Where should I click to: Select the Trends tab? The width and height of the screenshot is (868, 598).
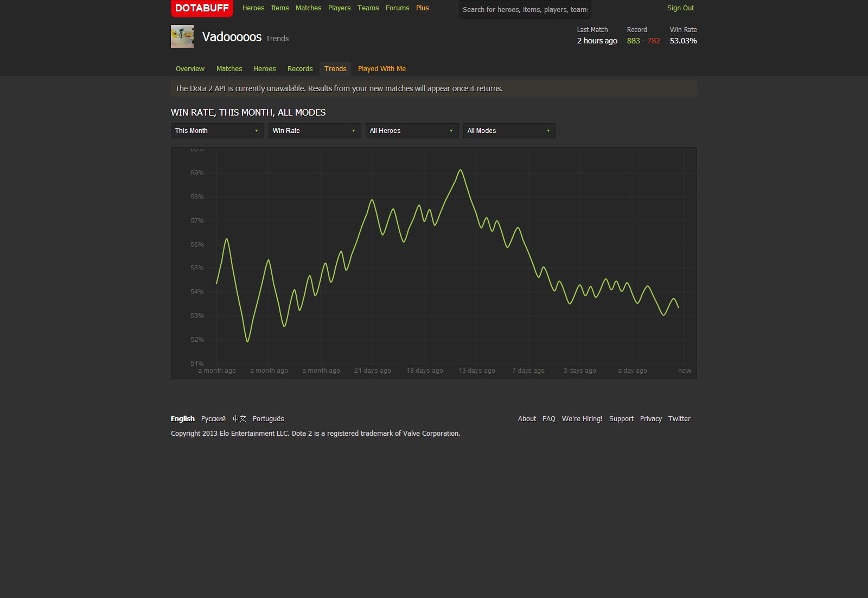point(335,69)
